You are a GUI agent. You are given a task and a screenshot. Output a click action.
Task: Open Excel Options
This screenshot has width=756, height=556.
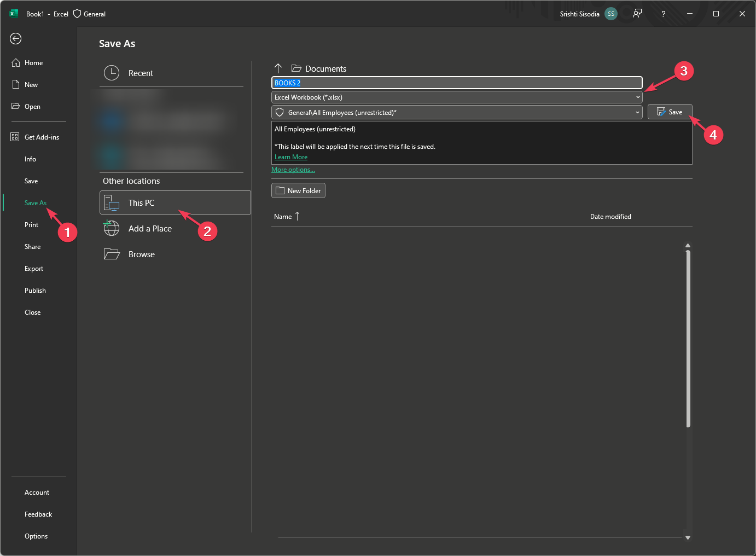(36, 536)
